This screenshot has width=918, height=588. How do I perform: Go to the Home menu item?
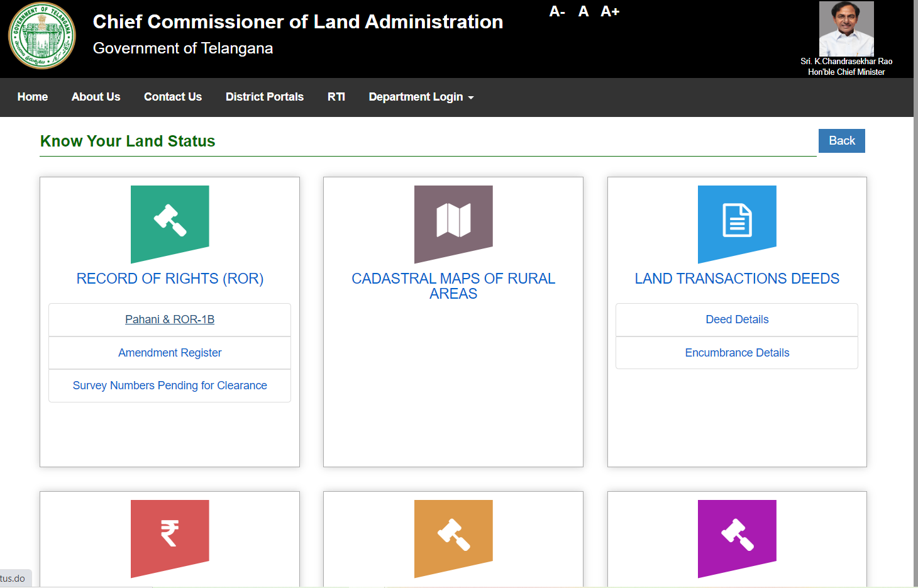33,97
